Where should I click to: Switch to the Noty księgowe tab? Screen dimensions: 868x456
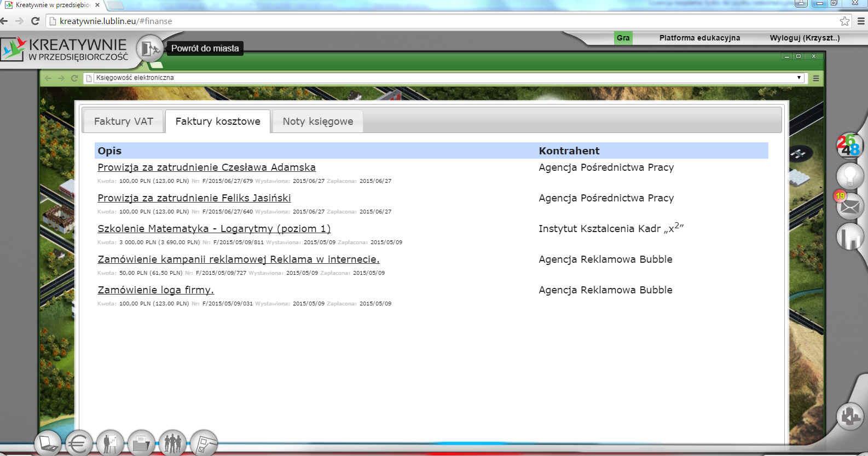pyautogui.click(x=318, y=122)
